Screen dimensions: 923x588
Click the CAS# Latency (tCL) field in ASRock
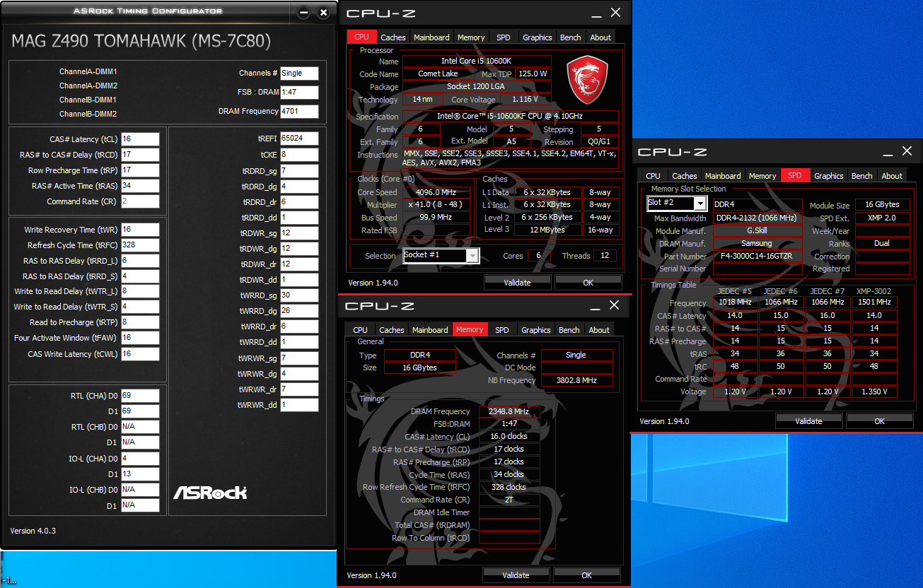coord(140,139)
